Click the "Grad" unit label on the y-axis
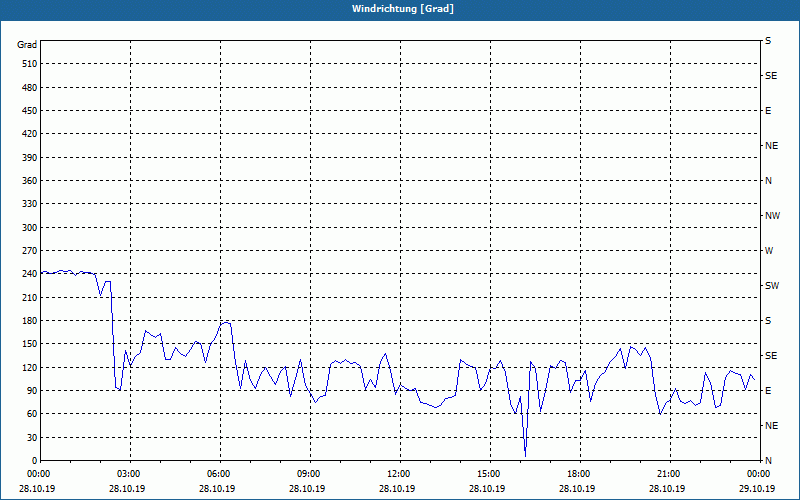The height and width of the screenshot is (500, 800). click(x=27, y=45)
